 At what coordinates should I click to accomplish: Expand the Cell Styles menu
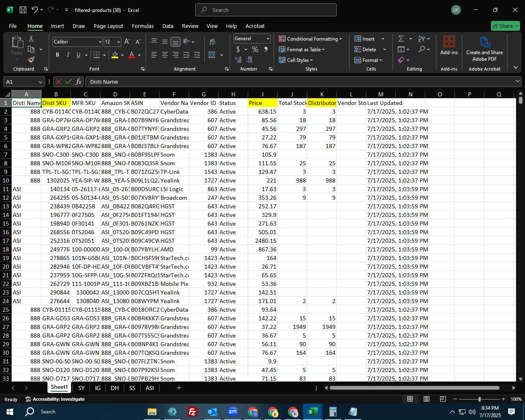(296, 60)
